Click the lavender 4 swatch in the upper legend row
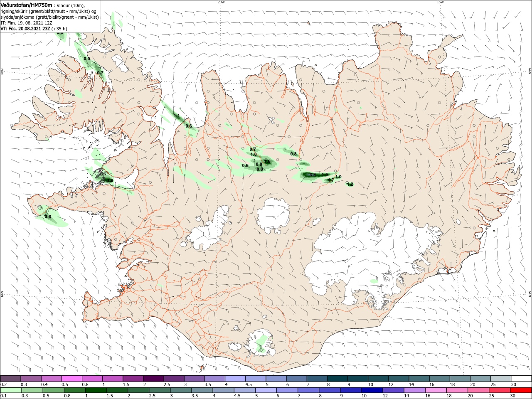Viewport: 532px width, 399px height. tap(235, 379)
